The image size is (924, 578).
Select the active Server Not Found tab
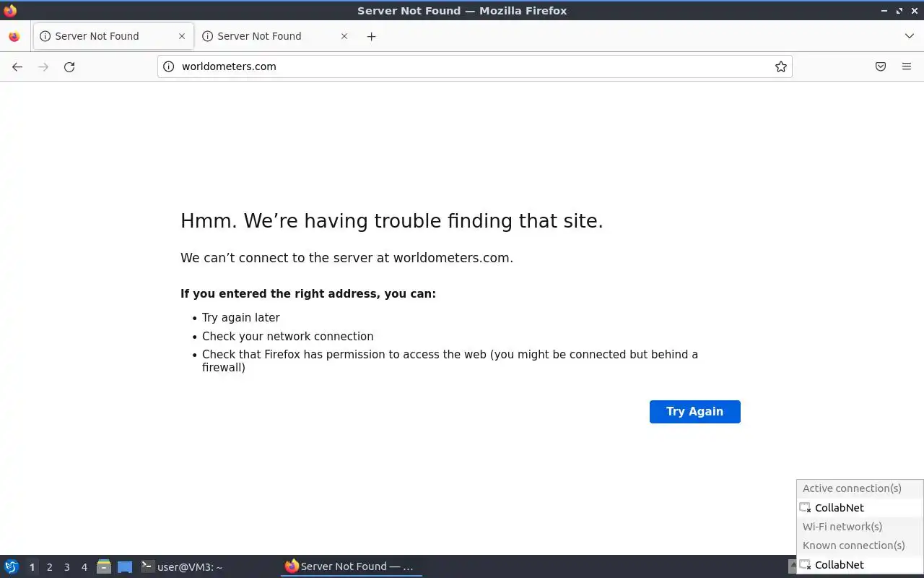click(x=113, y=36)
